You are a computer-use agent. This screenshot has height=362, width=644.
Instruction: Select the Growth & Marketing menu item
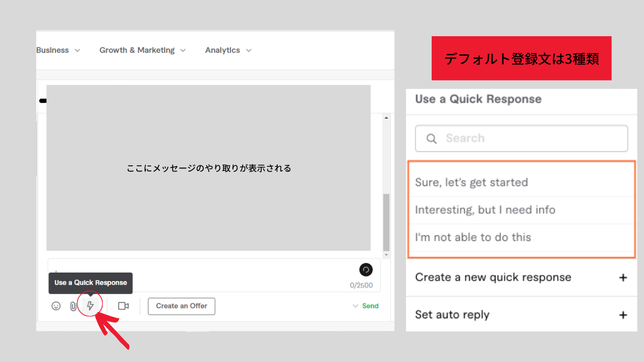[x=136, y=50]
